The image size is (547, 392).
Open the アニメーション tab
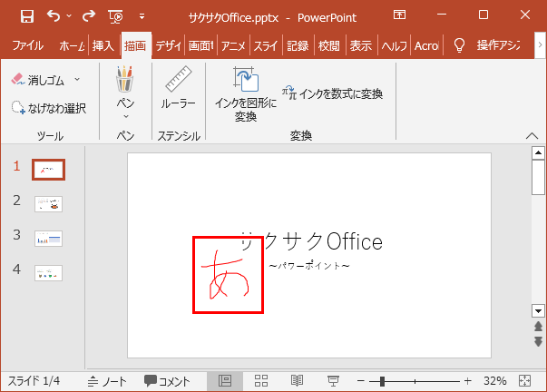(x=233, y=45)
